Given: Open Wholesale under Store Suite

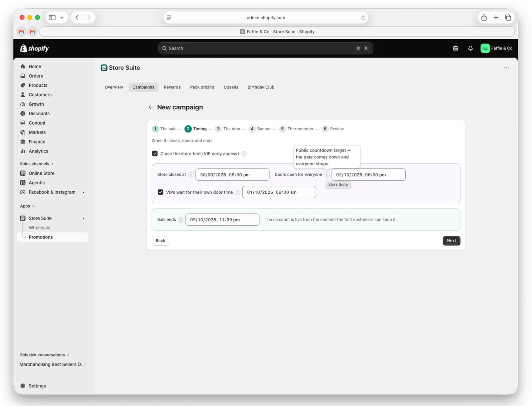Looking at the screenshot, I should (39, 228).
